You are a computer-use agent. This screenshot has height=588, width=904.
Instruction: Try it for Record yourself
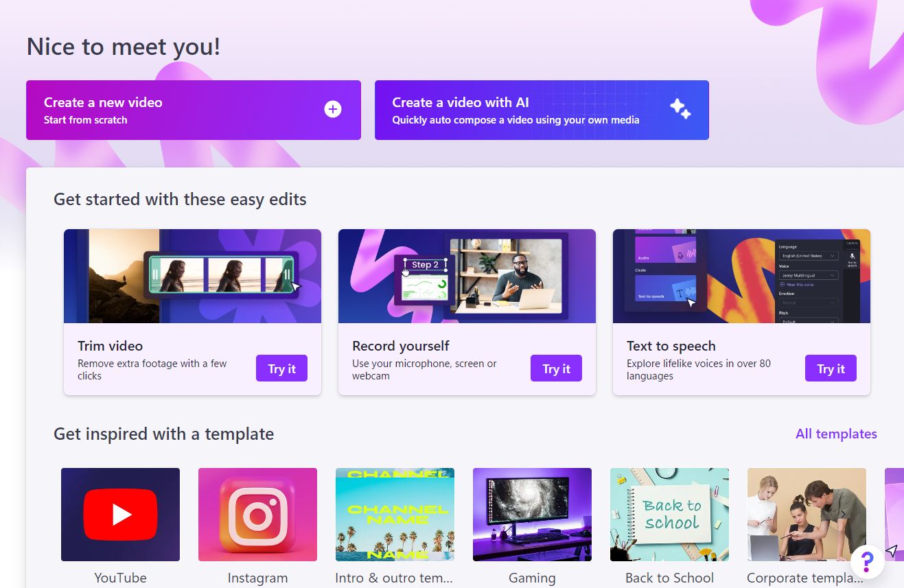(x=556, y=368)
